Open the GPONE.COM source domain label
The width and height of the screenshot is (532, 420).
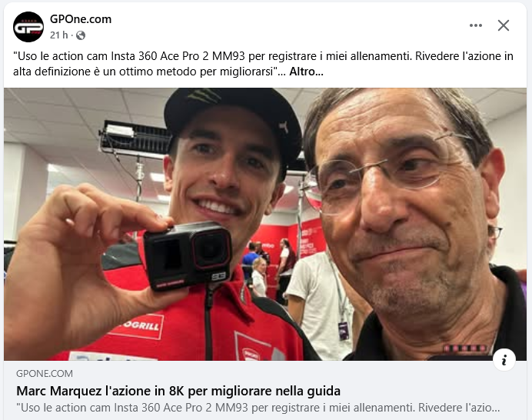coord(45,374)
